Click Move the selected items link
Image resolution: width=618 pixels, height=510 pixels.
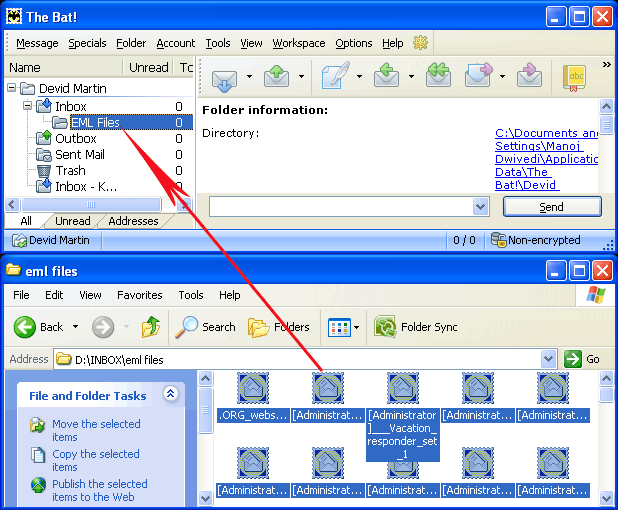pyautogui.click(x=97, y=430)
